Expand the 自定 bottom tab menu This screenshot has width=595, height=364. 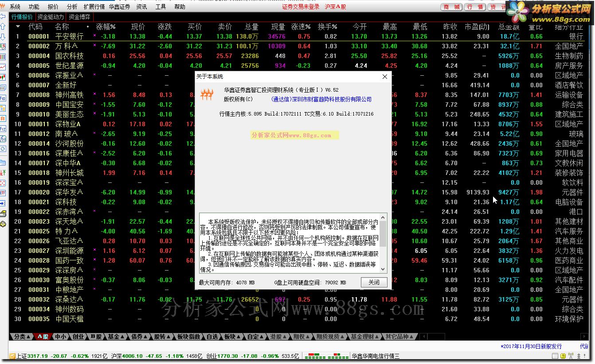click(x=256, y=337)
